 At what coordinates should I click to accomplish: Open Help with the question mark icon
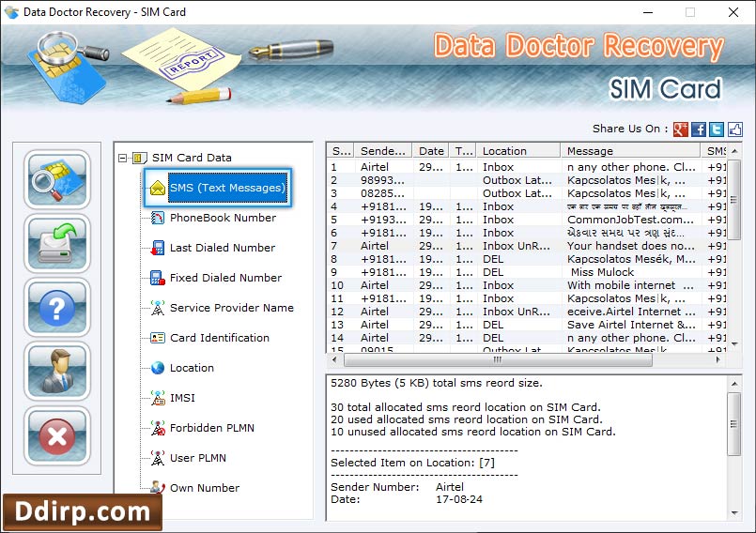(57, 308)
